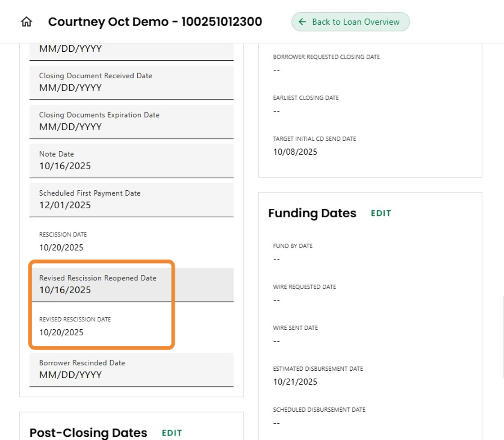Edit the Funding Dates section
Screen dimensions: 504x440
click(381, 213)
